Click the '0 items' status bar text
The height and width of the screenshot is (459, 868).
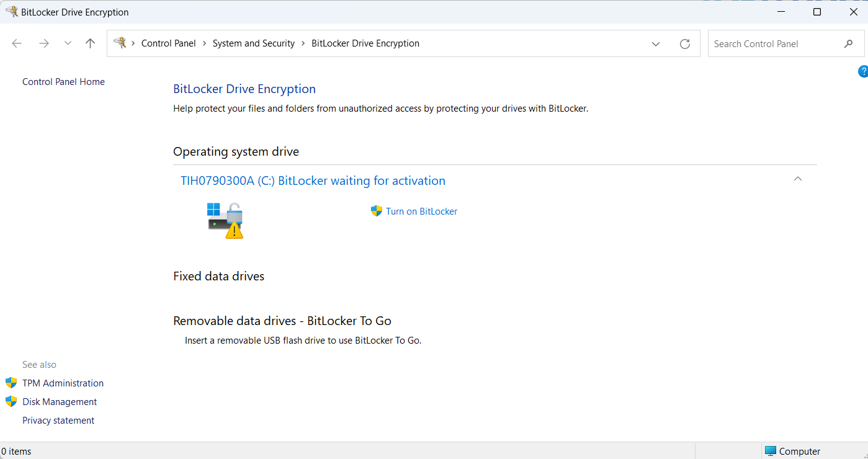tap(16, 452)
